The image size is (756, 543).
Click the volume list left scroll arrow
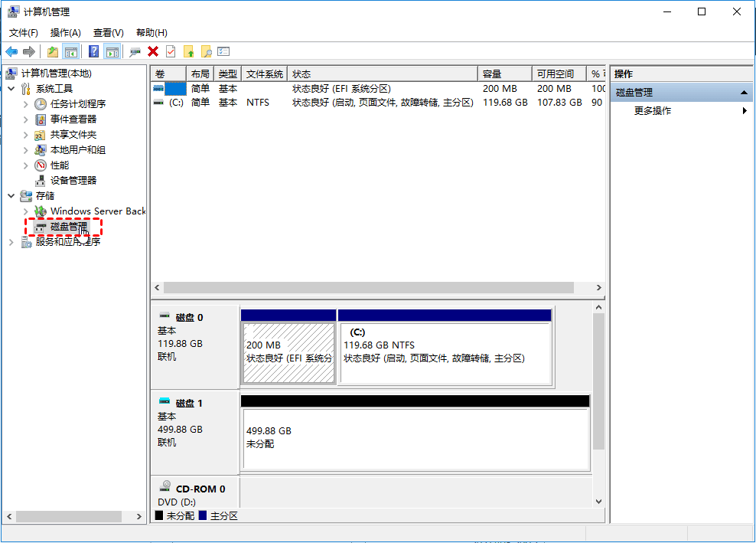tap(157, 288)
